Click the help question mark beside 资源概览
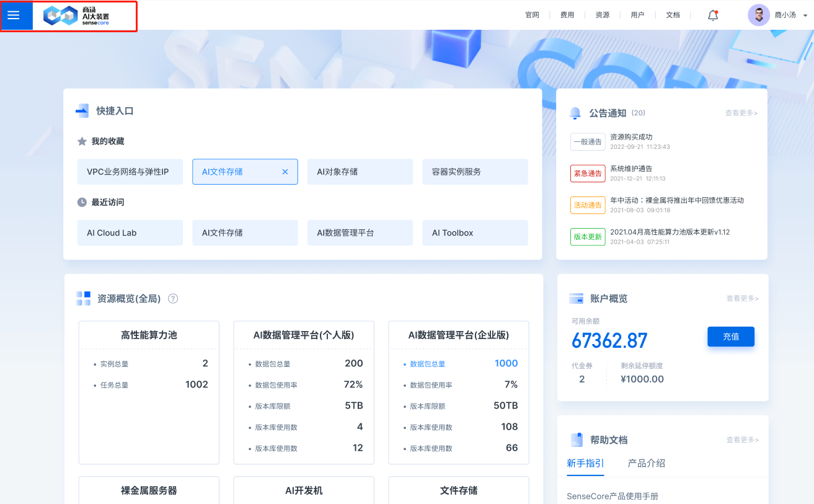The height and width of the screenshot is (504, 814). (x=173, y=298)
